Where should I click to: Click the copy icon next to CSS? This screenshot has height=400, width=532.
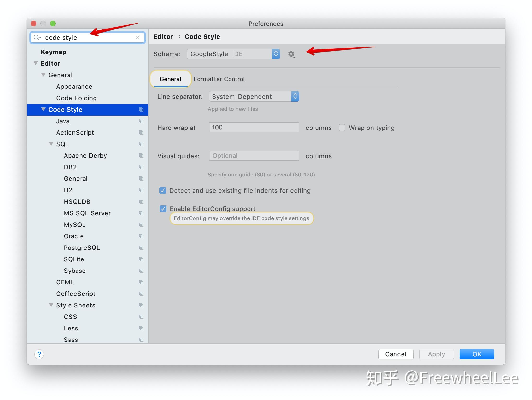point(141,317)
